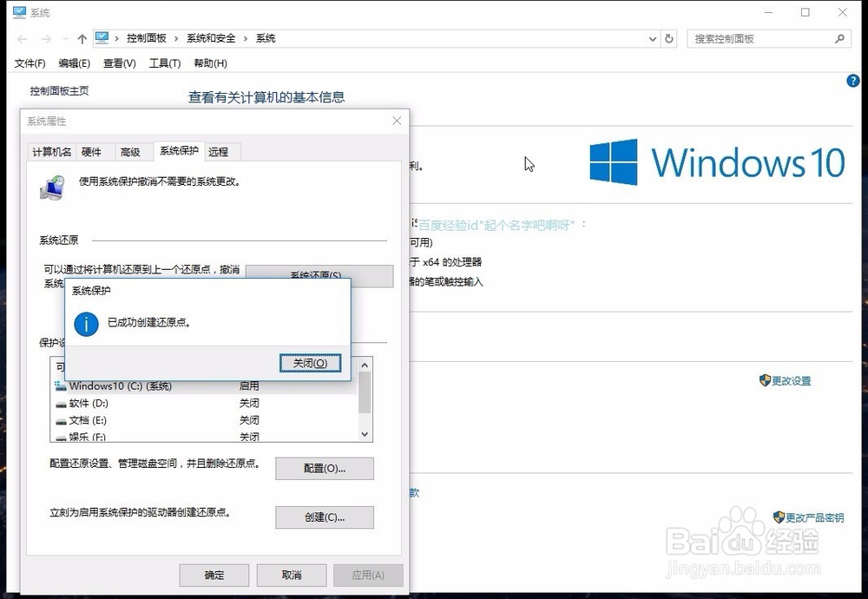This screenshot has width=868, height=599.
Task: Open the address bar dropdown arrow
Action: [x=652, y=38]
